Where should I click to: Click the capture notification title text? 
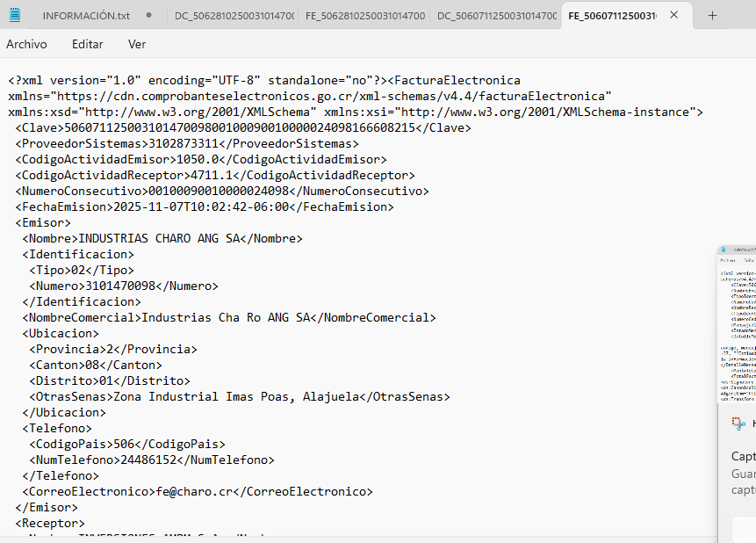[x=744, y=456]
